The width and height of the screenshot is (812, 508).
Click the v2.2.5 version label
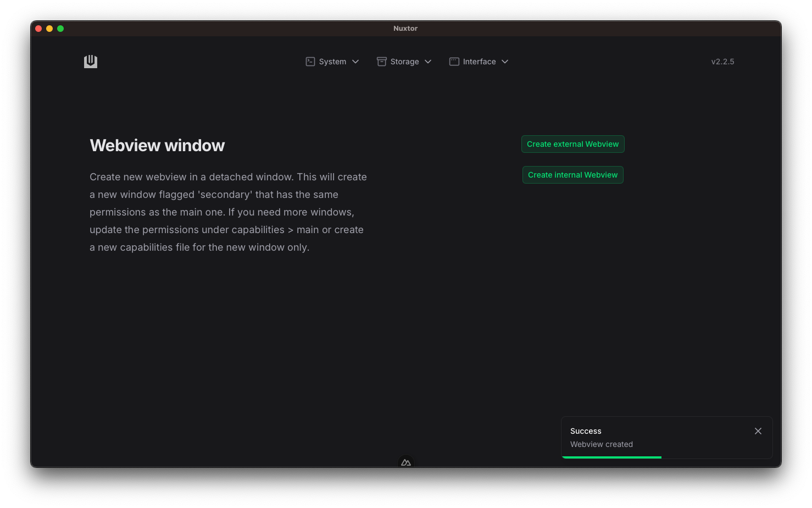click(x=722, y=62)
